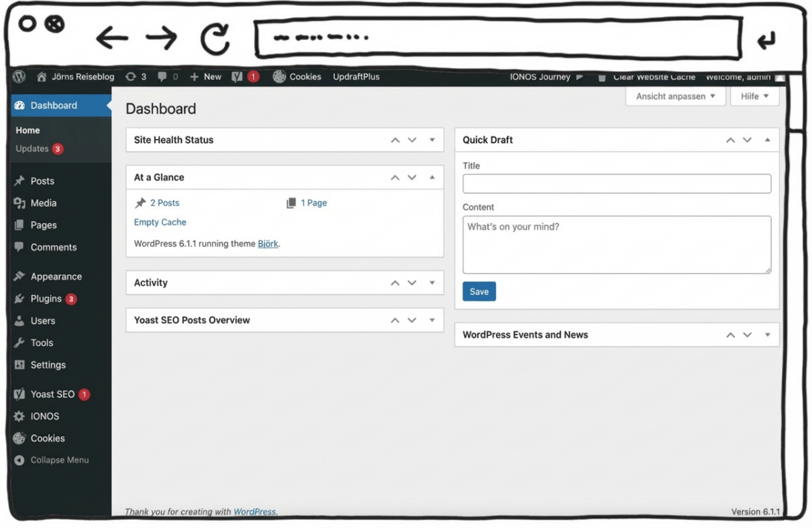Image resolution: width=812 pixels, height=528 pixels.
Task: Expand the WordPress Events and News panel
Action: [767, 335]
